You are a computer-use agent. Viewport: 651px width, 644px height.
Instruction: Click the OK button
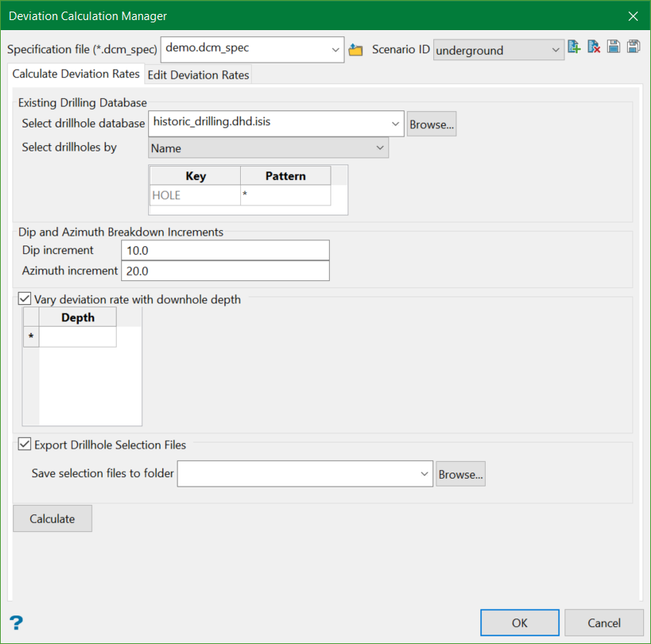[x=520, y=623]
